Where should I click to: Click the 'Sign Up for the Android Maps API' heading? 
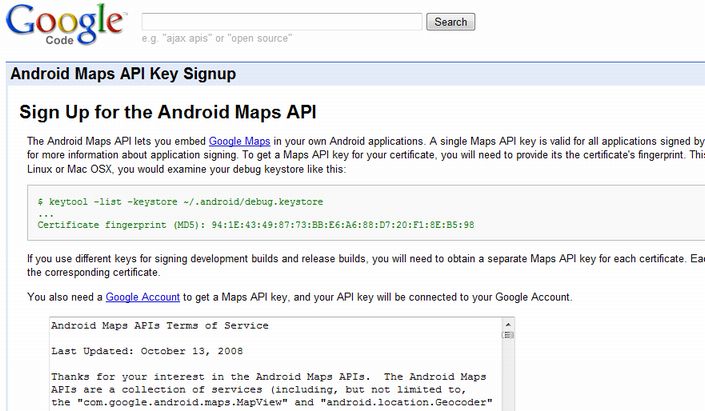(168, 112)
